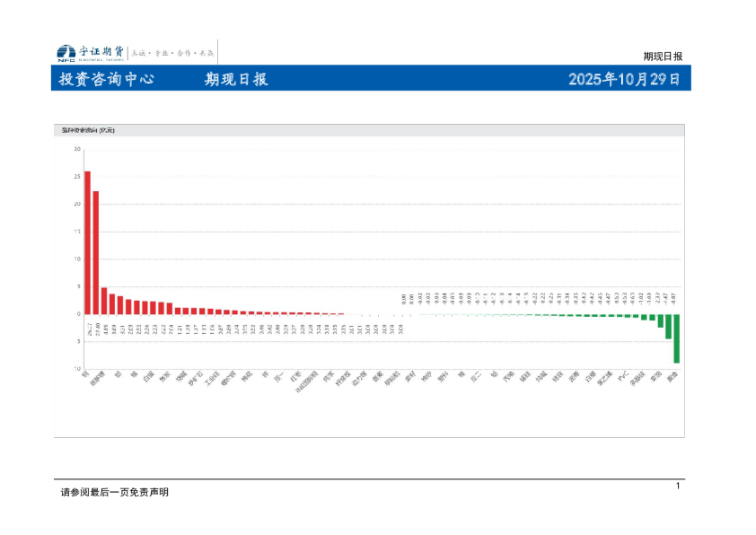Click the -8.87 data value label
756x535 pixels.
tap(676, 299)
